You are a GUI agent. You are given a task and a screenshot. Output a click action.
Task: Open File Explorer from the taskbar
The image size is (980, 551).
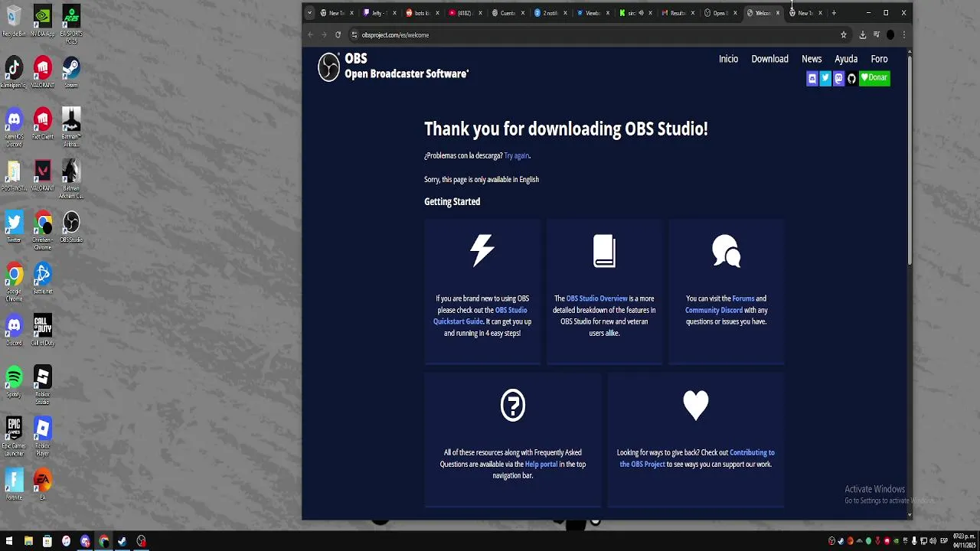click(x=28, y=542)
